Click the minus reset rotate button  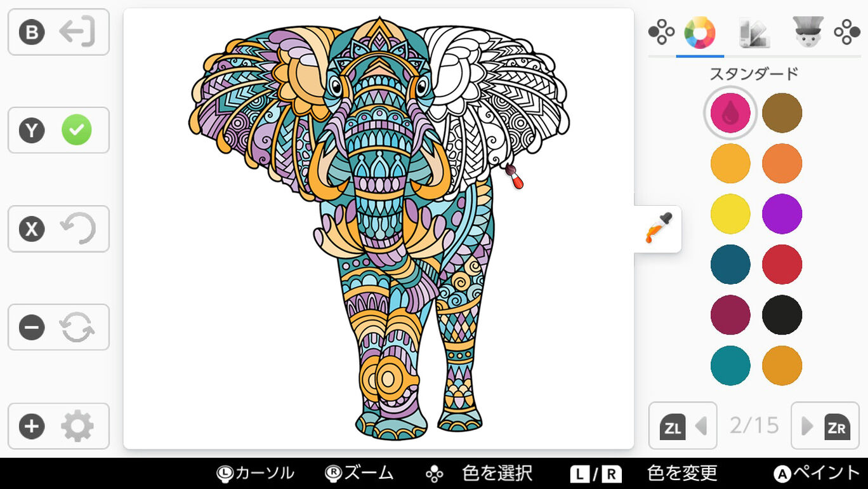58,327
